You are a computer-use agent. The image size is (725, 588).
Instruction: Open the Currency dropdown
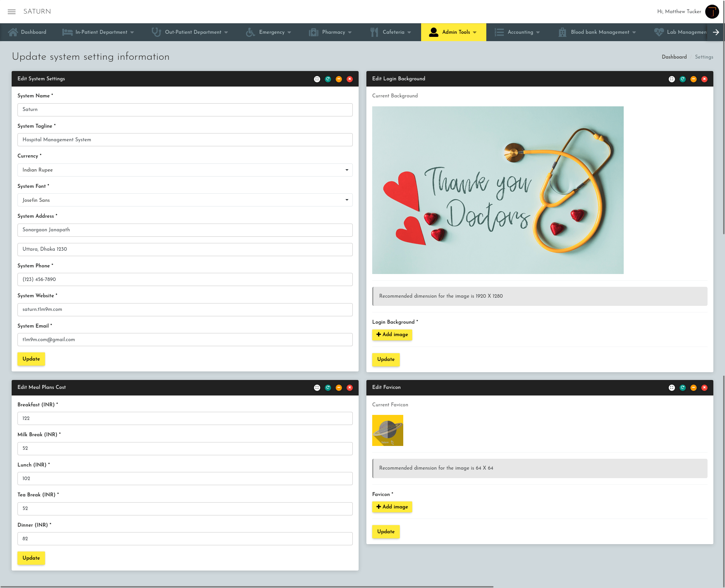click(347, 170)
